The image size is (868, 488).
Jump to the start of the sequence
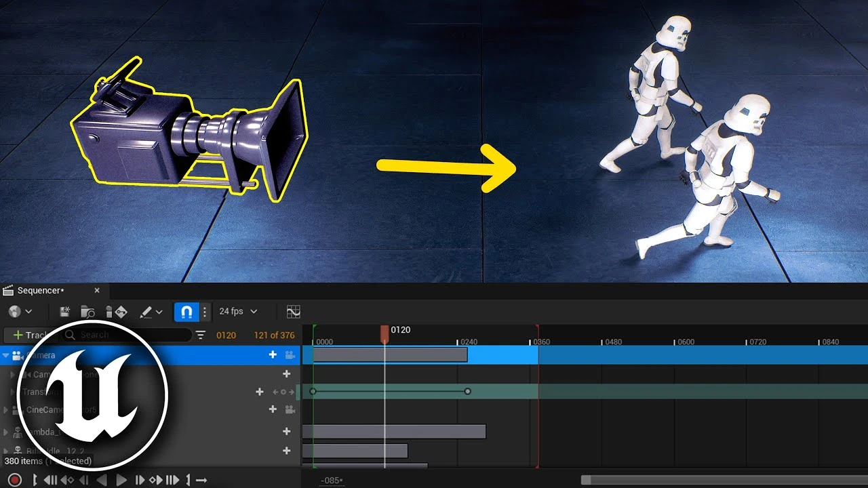click(51, 480)
